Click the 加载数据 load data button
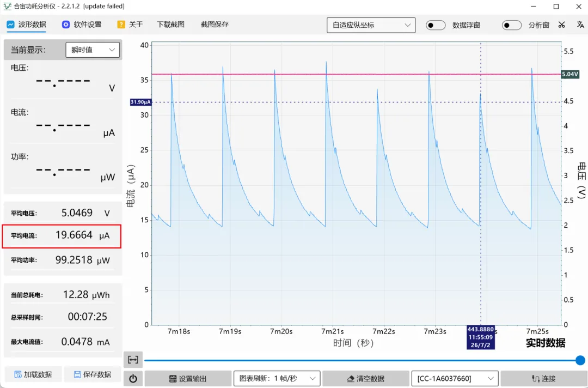588x388 pixels. pyautogui.click(x=33, y=374)
